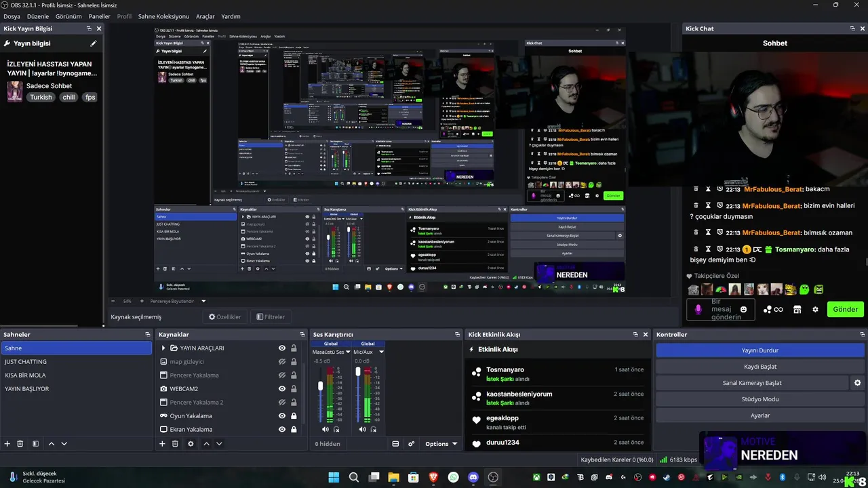Move source up in Kaynaklar toolbar
This screenshot has height=488, width=868.
206,444
